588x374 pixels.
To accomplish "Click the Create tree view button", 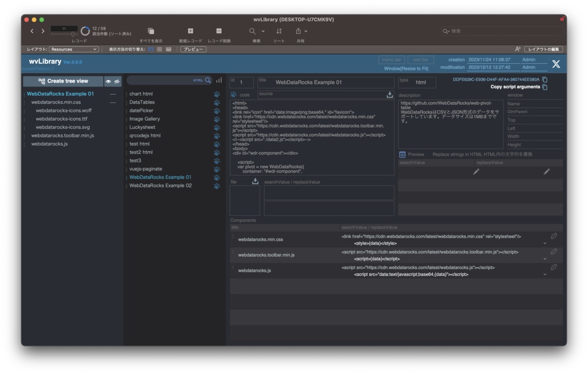I will pyautogui.click(x=63, y=82).
